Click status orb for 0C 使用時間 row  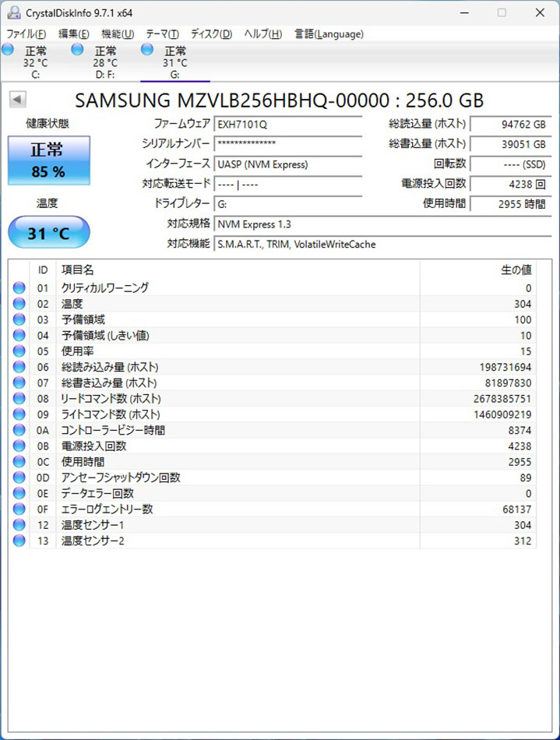tap(19, 462)
